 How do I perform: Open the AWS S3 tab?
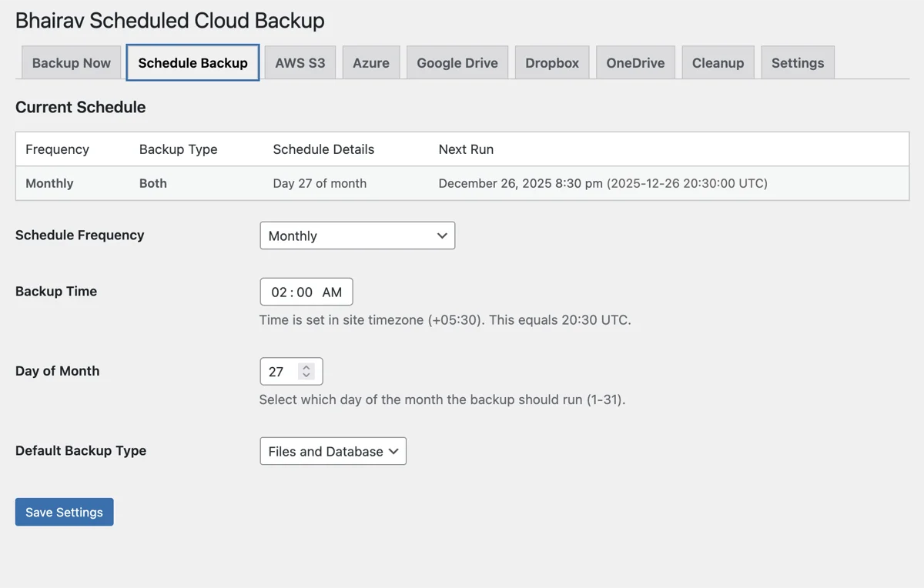(x=300, y=62)
